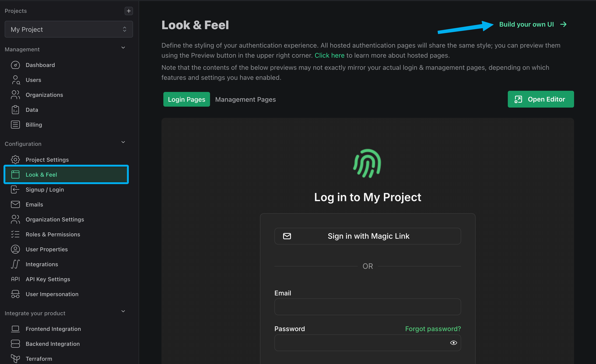Click the My Project dropdown selector
The width and height of the screenshot is (596, 364).
tap(68, 29)
